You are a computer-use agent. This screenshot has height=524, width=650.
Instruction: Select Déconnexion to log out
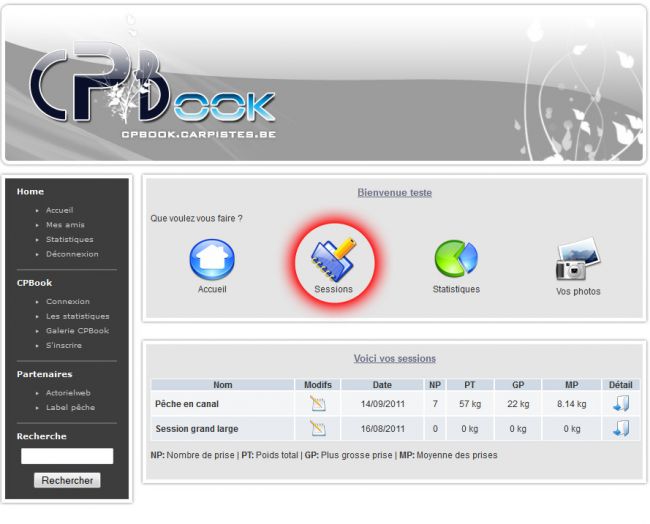(x=72, y=254)
